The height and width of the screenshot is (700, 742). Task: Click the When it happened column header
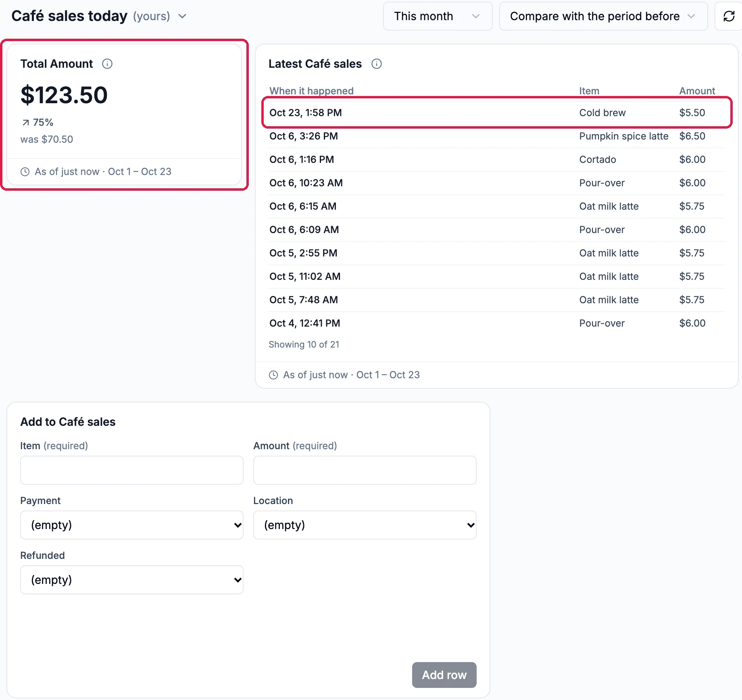[311, 91]
